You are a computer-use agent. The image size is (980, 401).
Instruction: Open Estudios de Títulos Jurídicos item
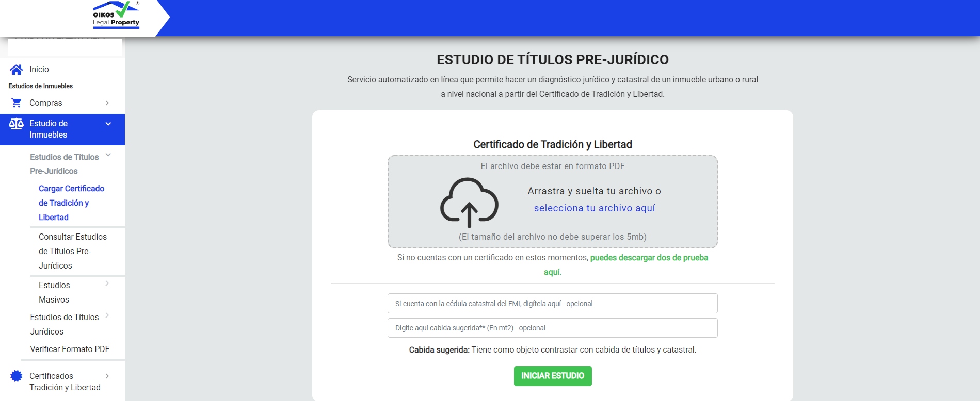(x=65, y=325)
